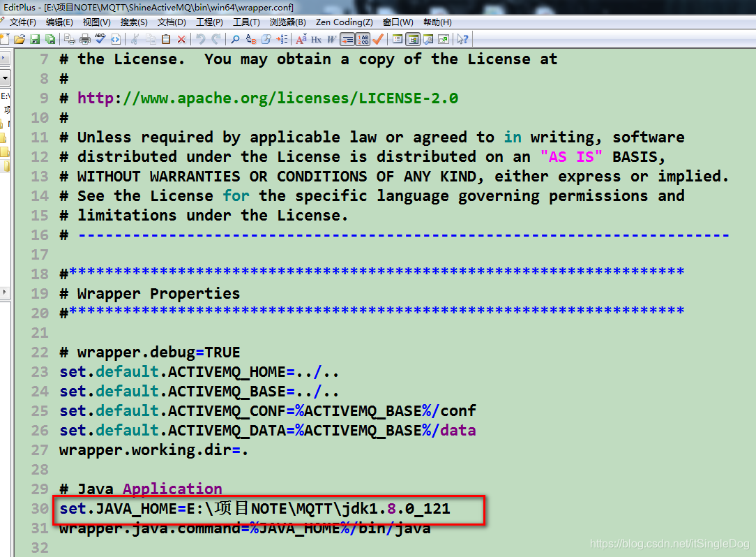Open the 工具(T) menu
The image size is (756, 557).
point(246,22)
